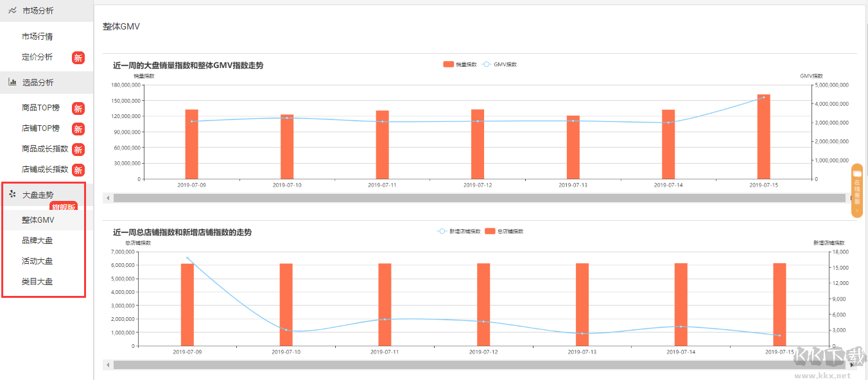
Task: Open the 商品成长指数 menu item
Action: pos(45,149)
